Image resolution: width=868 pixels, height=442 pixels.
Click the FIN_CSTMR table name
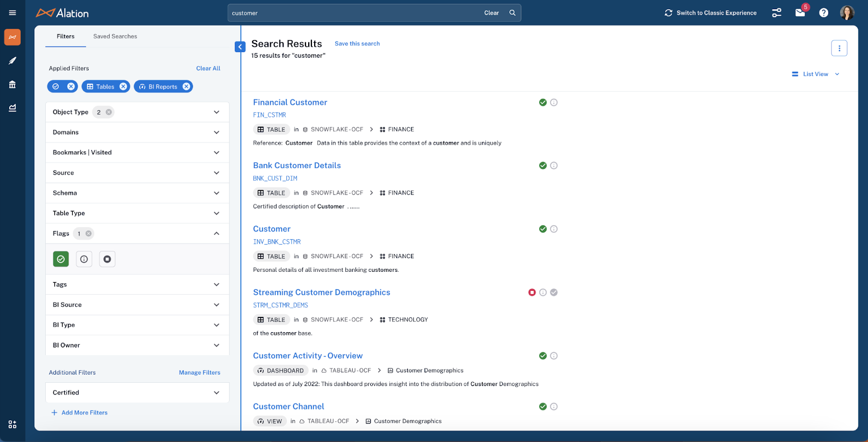coord(270,115)
